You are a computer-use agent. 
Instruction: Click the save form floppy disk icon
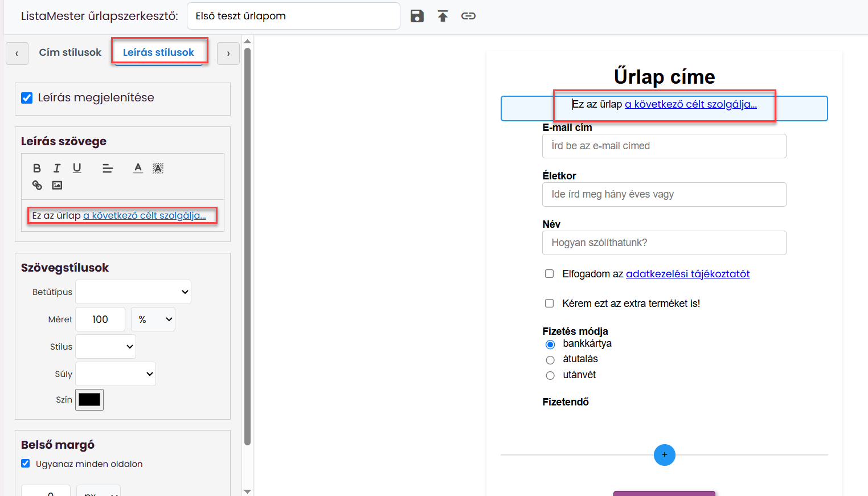pyautogui.click(x=417, y=16)
